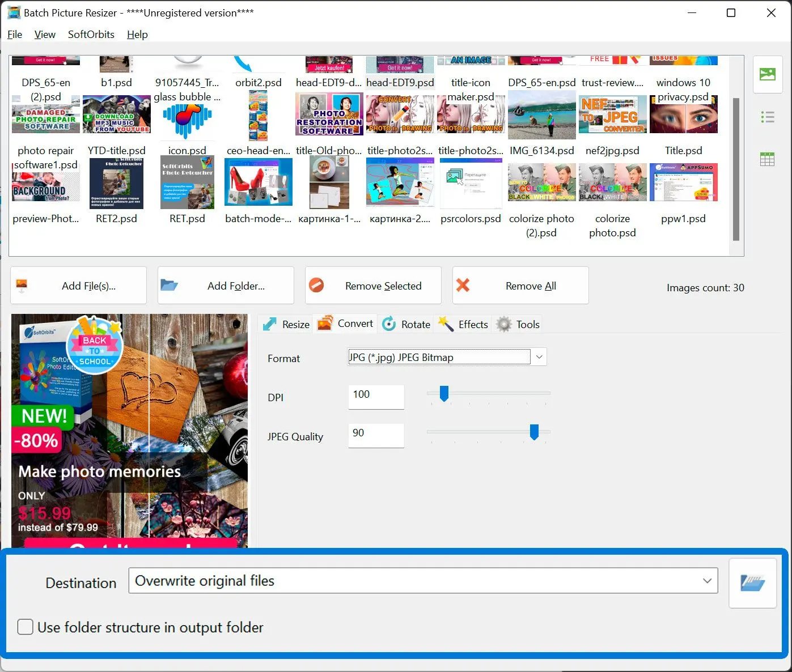Click Remove Selected button
This screenshot has width=792, height=672.
373,286
